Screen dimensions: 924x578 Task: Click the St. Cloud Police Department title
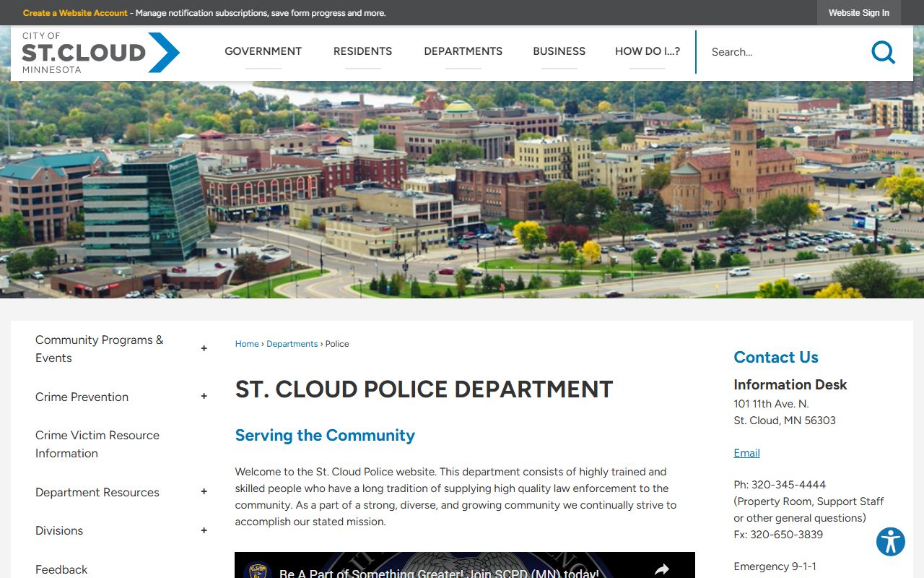(x=424, y=389)
